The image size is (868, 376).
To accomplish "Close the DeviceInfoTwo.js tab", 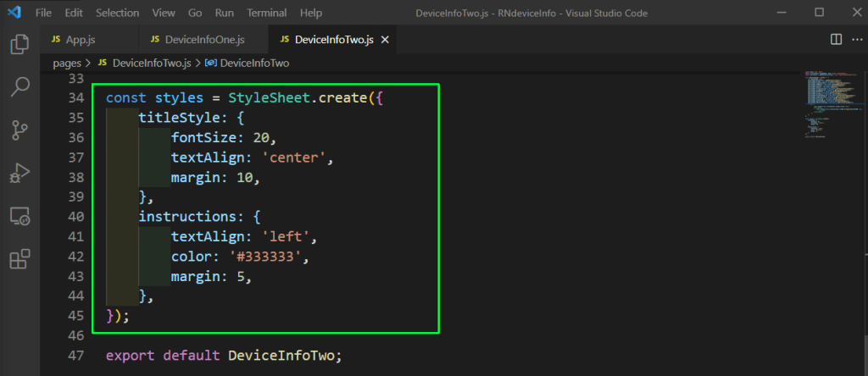I will pyautogui.click(x=386, y=40).
